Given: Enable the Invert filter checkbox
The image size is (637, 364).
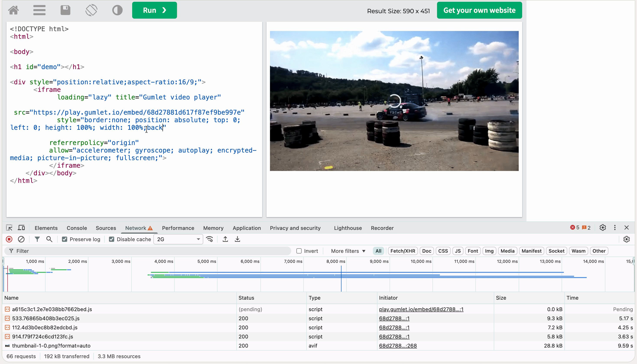Looking at the screenshot, I should [x=299, y=251].
